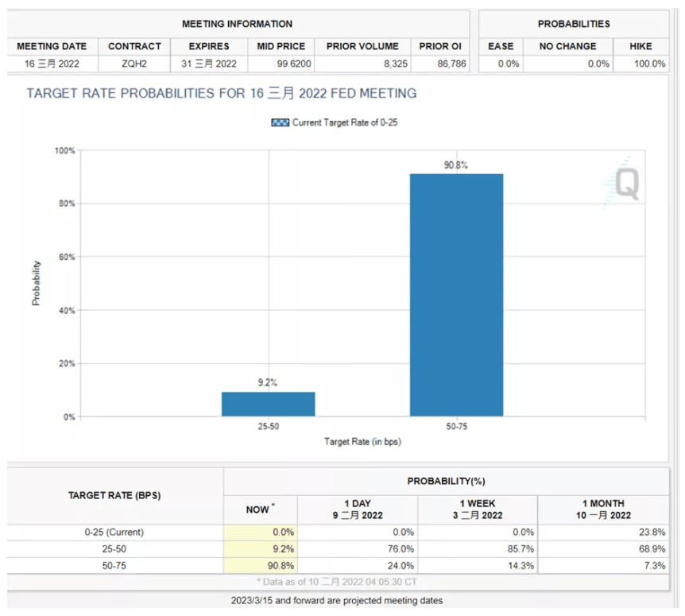Select the 1 DAY column header
This screenshot has height=616, width=685.
point(358,509)
